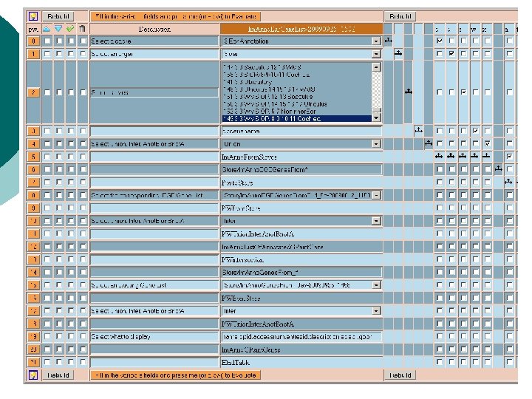532x399 pixels.
Task: Tick the trash column checkbox in row 21 EndTable
Action: (x=83, y=362)
